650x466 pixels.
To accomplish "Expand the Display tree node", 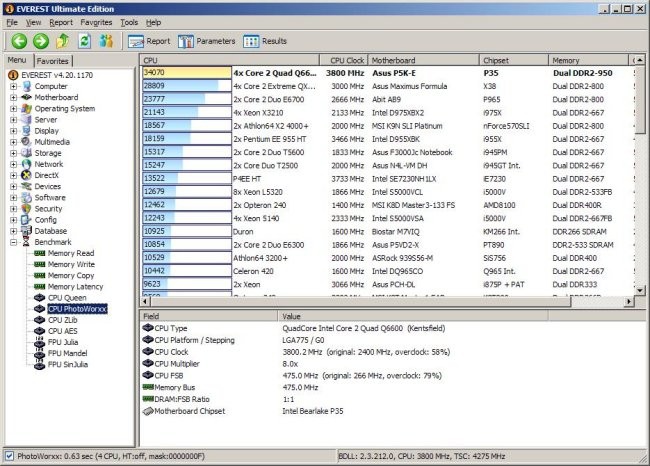I will 13,131.
